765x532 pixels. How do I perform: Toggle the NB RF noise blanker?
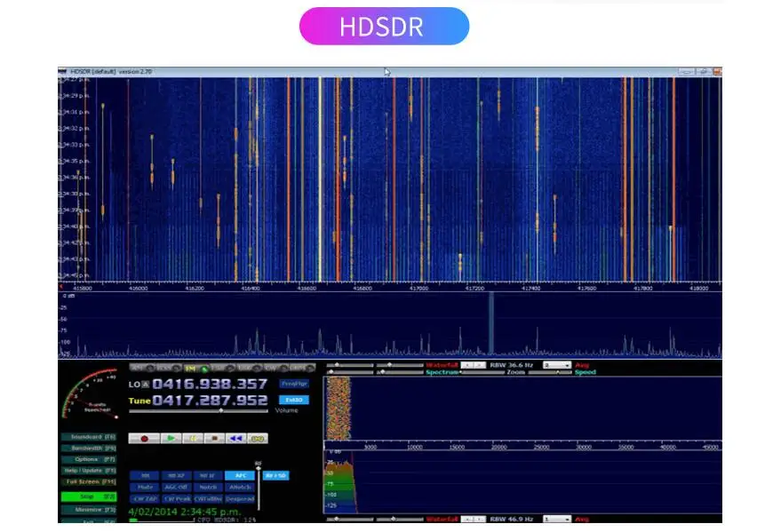point(176,475)
